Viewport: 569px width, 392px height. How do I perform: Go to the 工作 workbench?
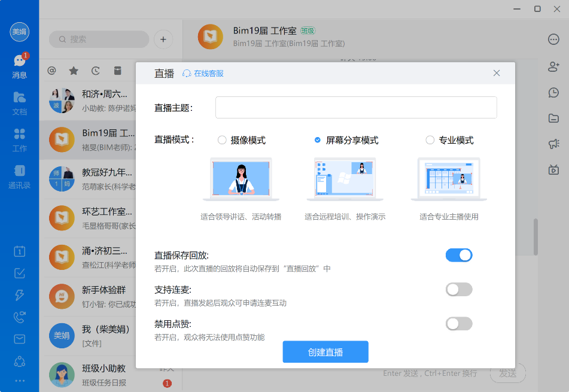[x=19, y=140]
